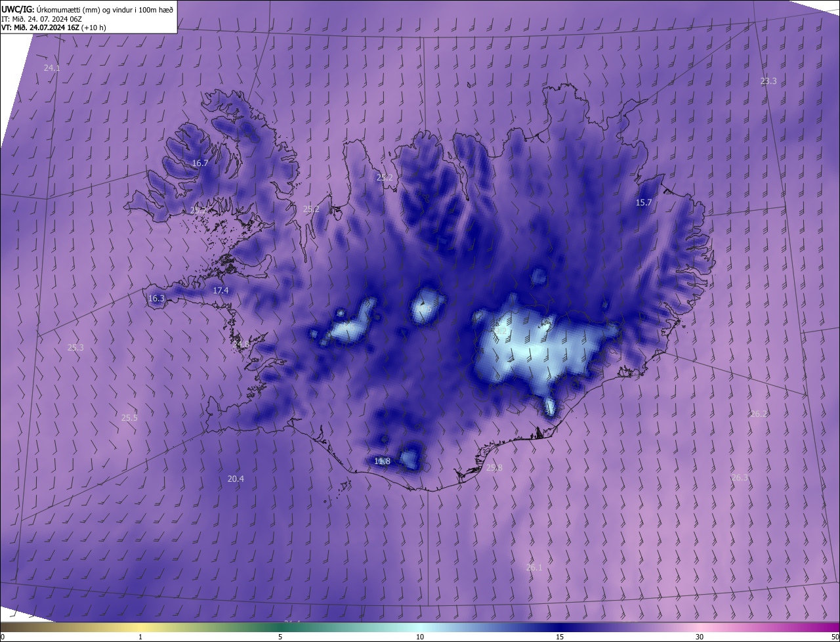Click the color scale label 10
Viewport: 840px width, 642px height.
click(x=420, y=637)
